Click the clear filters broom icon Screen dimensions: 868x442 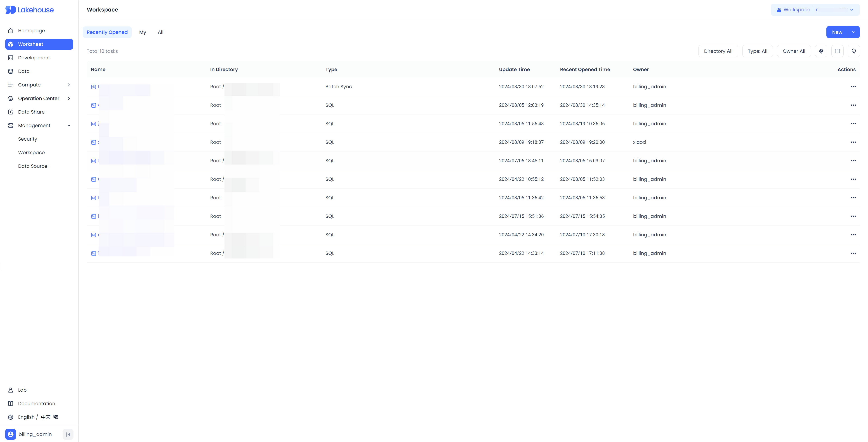(821, 51)
